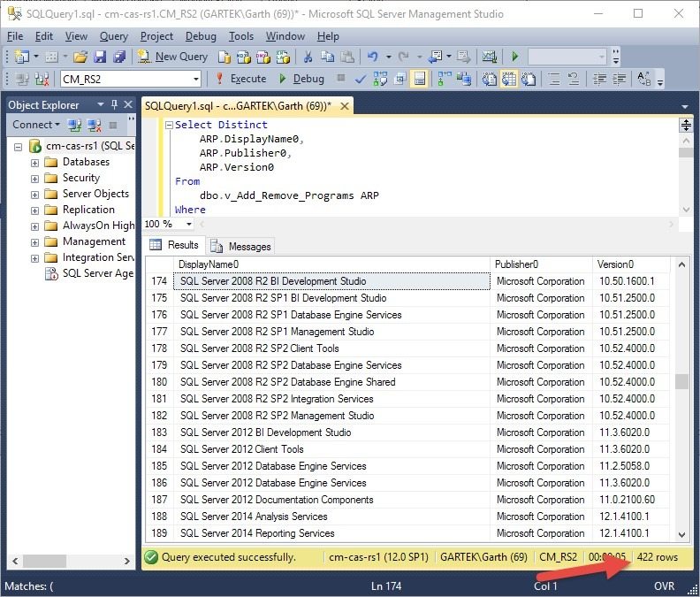700x597 pixels.
Task: Collapse the cm-cas-rs1 server node
Action: 18,147
